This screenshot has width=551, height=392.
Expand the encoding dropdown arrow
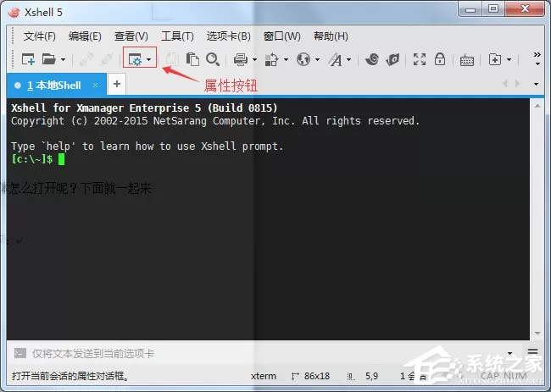click(x=317, y=59)
